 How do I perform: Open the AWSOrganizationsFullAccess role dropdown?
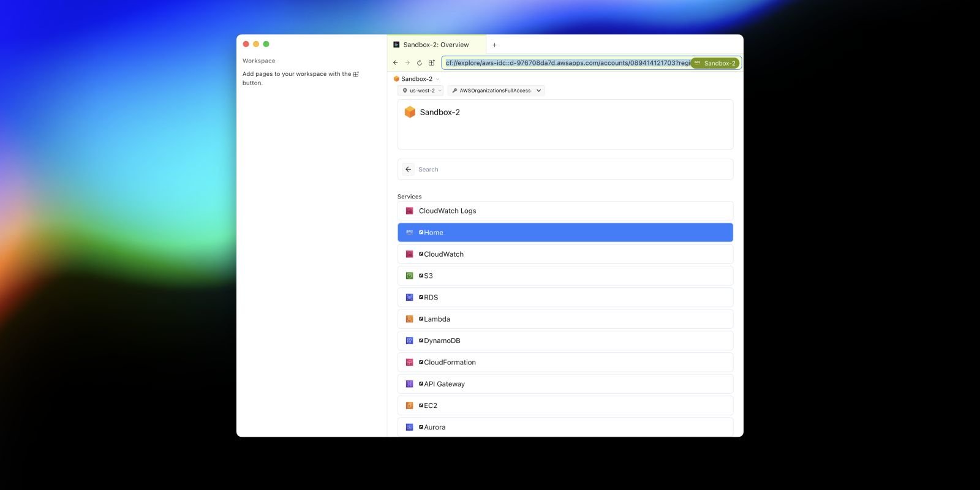pos(496,91)
